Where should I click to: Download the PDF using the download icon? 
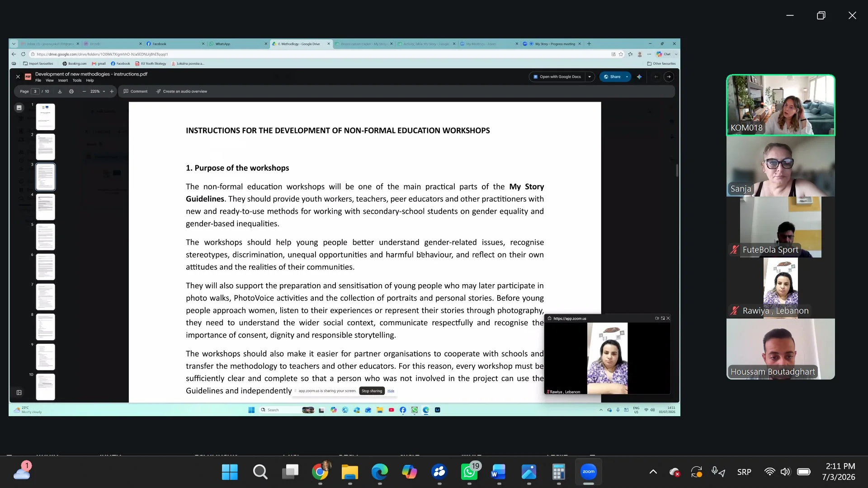(x=60, y=91)
